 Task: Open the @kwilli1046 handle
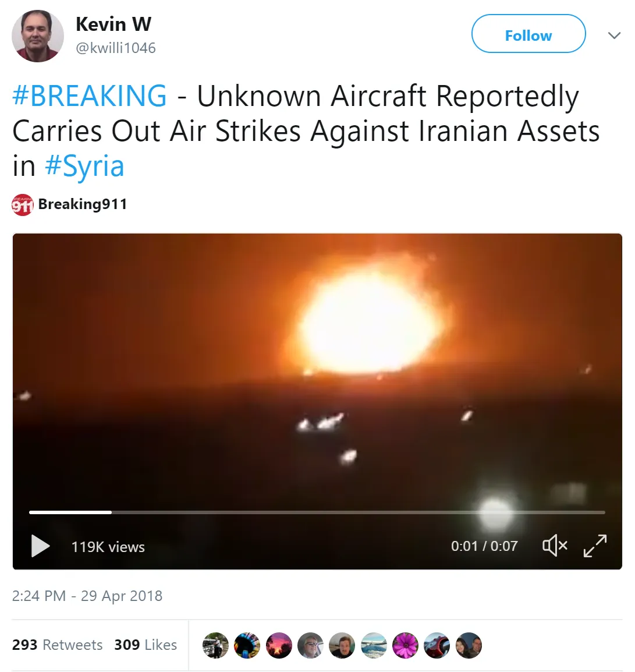[x=116, y=48]
